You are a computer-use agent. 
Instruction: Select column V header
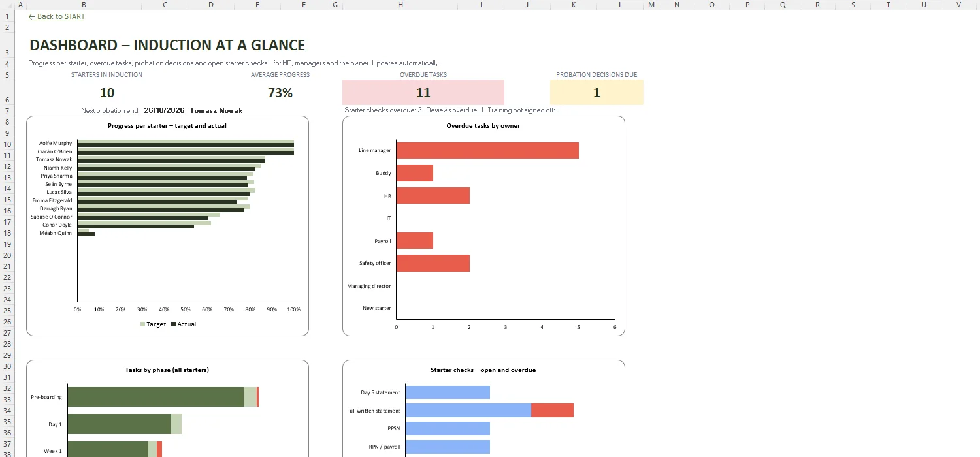[958, 5]
